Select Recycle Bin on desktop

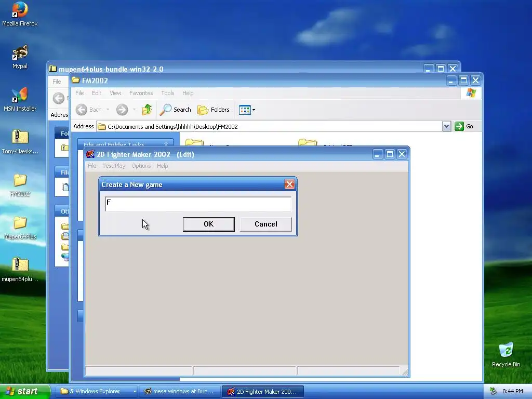click(506, 355)
